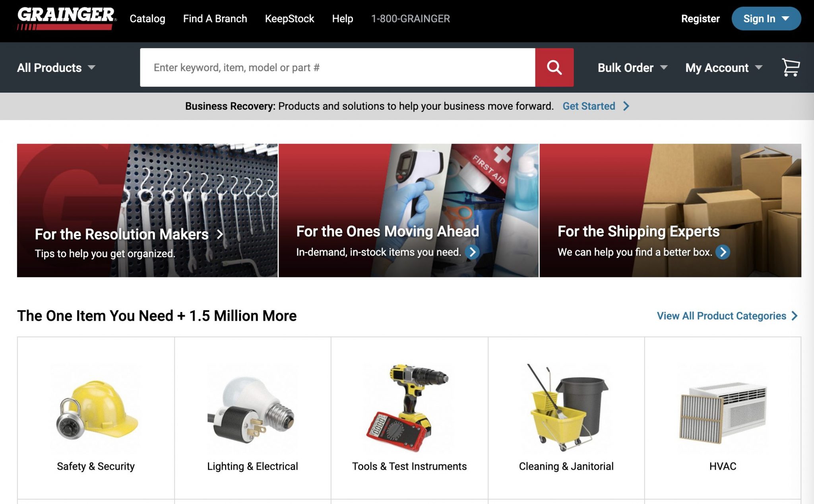This screenshot has width=814, height=504.
Task: Click 'We can help you find a better box.'
Action: [x=635, y=252]
